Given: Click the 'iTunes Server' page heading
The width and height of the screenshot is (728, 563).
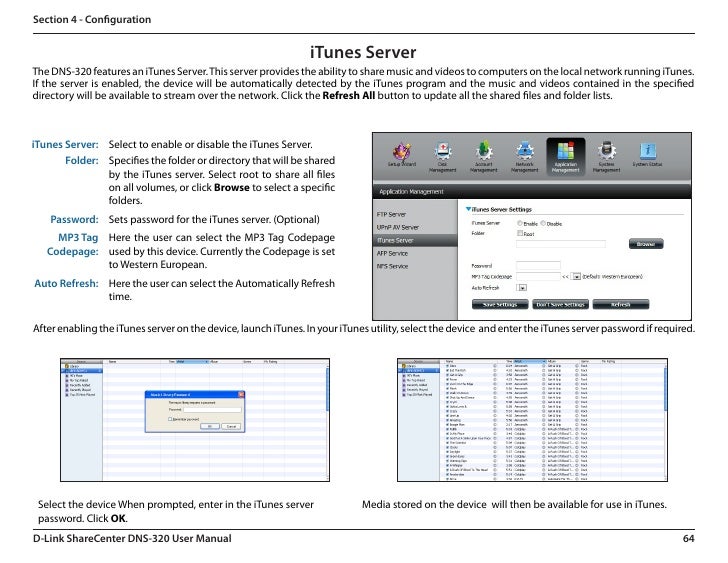Looking at the screenshot, I should pos(363,52).
